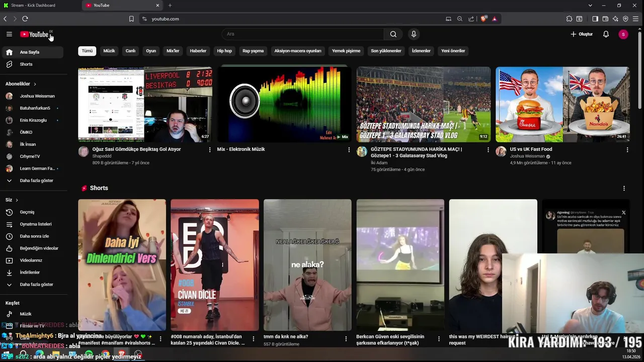
Task: Open Batuhanfurkan5 subscription channel
Action: 32,108
